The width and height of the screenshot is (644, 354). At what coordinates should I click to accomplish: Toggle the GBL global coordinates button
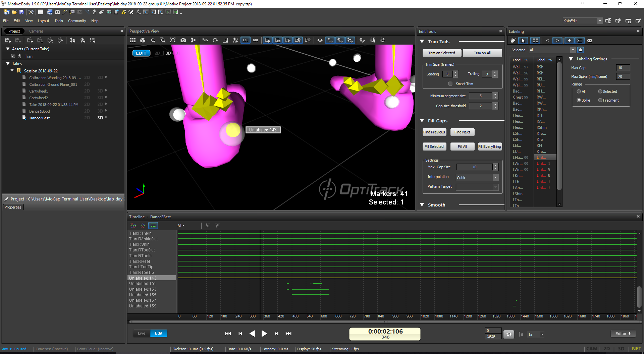click(x=256, y=40)
